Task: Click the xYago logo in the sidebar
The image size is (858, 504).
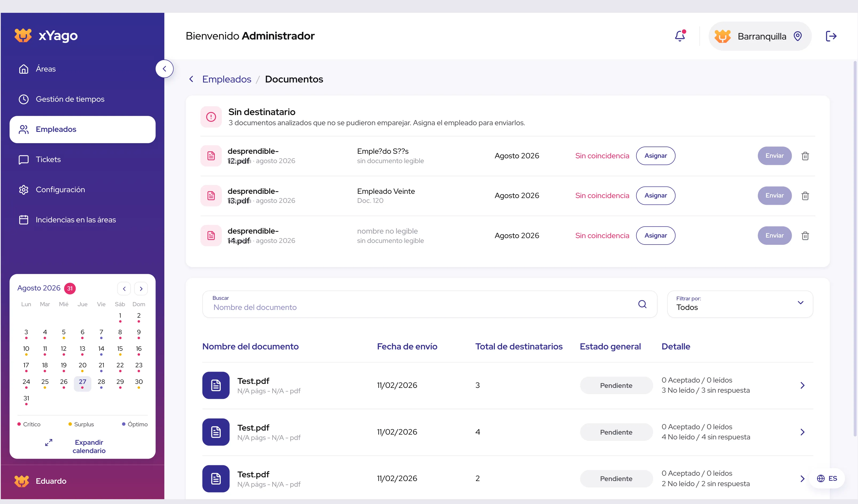Action: point(46,35)
